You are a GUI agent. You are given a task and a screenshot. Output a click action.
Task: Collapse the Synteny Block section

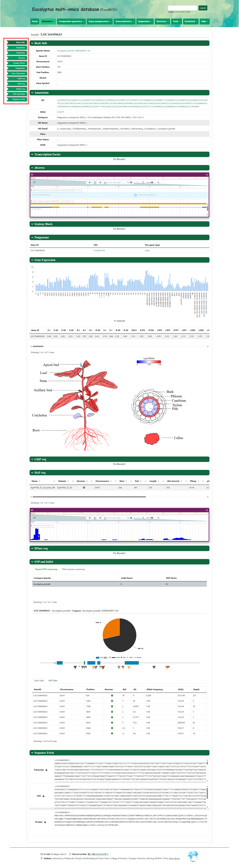tap(32, 224)
